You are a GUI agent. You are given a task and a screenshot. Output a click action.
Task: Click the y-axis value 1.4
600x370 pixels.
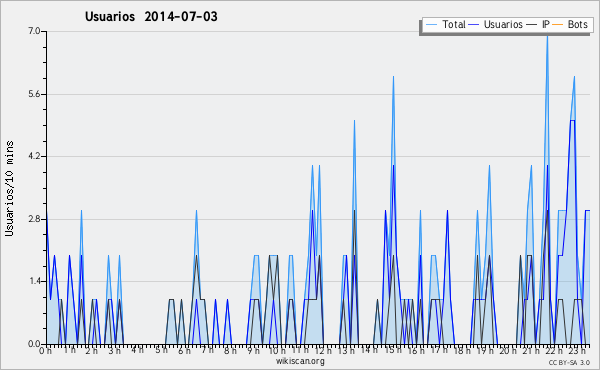(34, 282)
